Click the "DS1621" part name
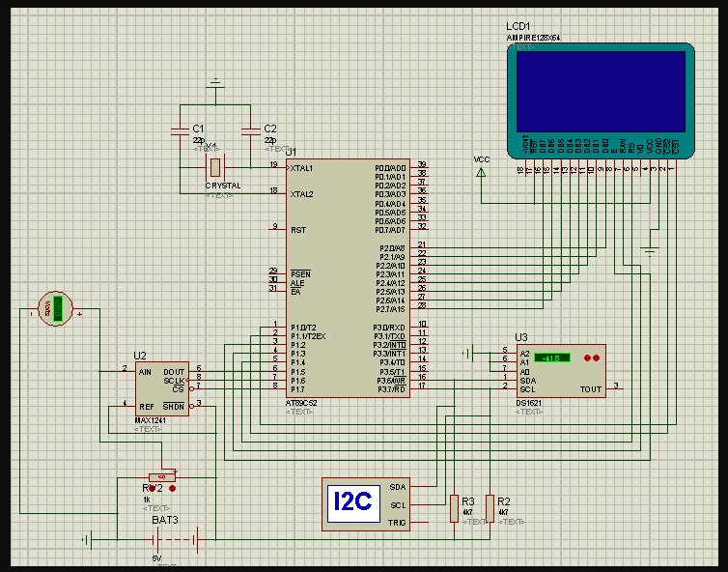Viewport: 728px width, 572px height. pos(529,403)
